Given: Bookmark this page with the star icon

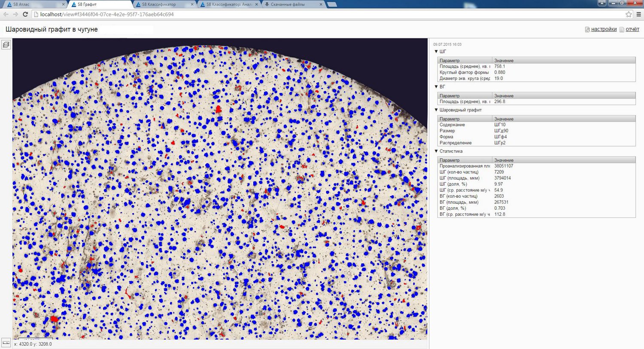Looking at the screenshot, I should [629, 14].
